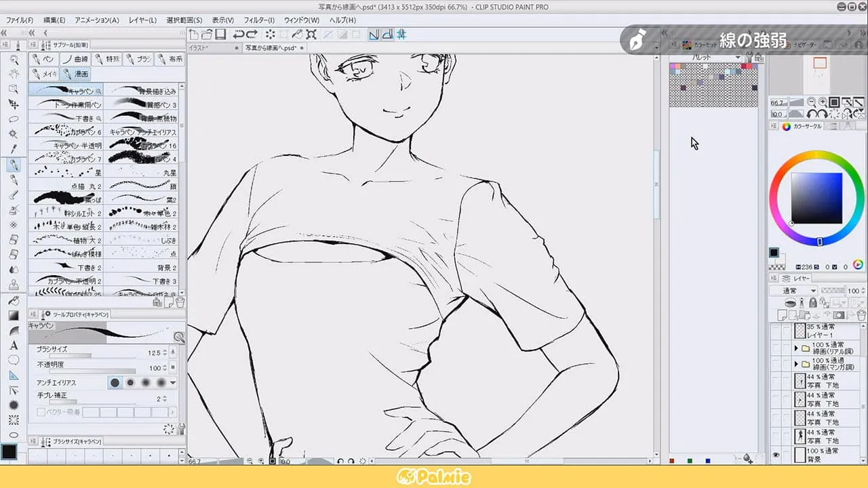Click the Ruler triangle tool
This screenshot has width=868, height=488.
pos(14,375)
